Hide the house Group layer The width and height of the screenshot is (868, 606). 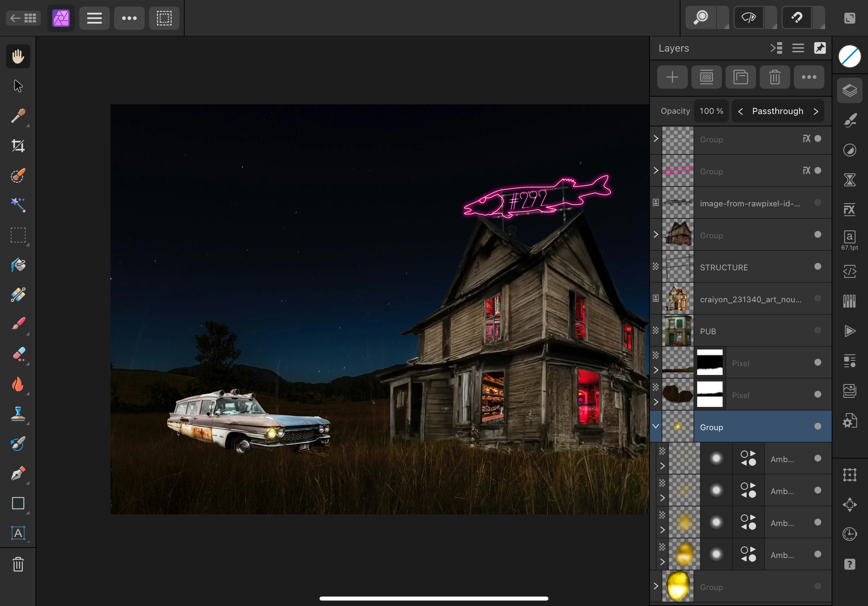pos(818,235)
